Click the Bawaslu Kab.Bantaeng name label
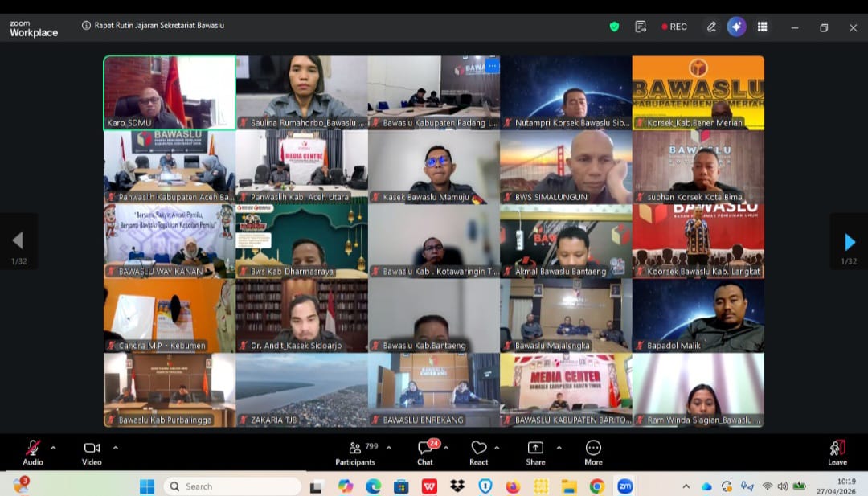868x496 pixels. coord(424,346)
